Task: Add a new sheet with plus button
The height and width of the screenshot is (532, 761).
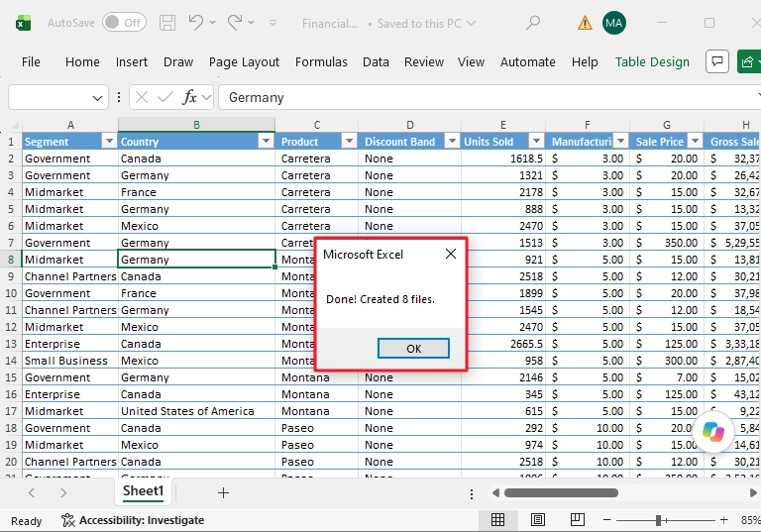Action: [x=223, y=493]
